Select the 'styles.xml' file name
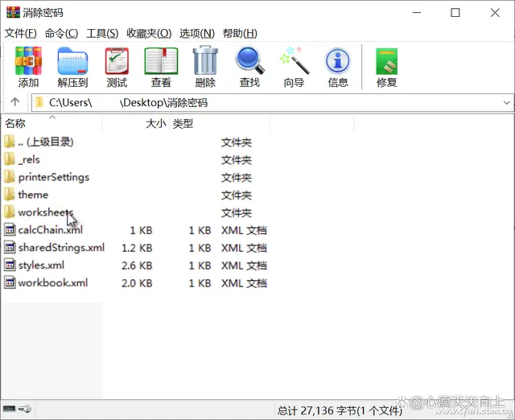 (41, 266)
